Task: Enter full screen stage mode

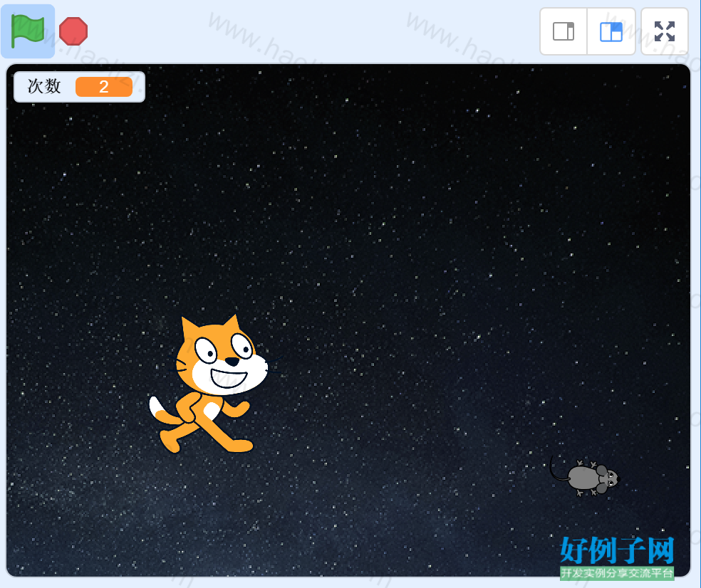Action: point(665,31)
